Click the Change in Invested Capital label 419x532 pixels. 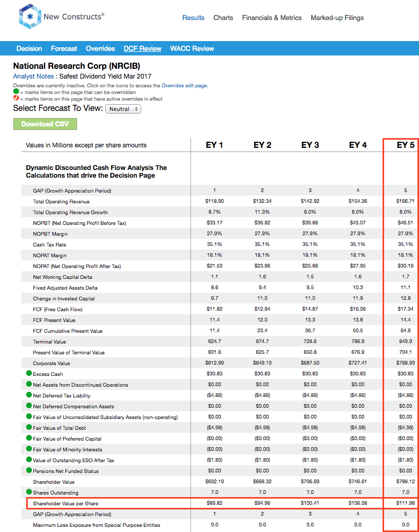coord(64,298)
